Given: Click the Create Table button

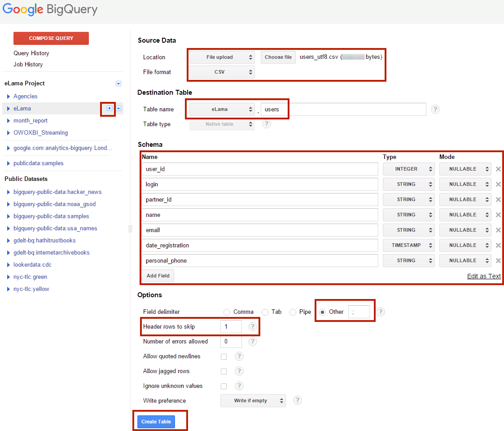Looking at the screenshot, I should [156, 422].
